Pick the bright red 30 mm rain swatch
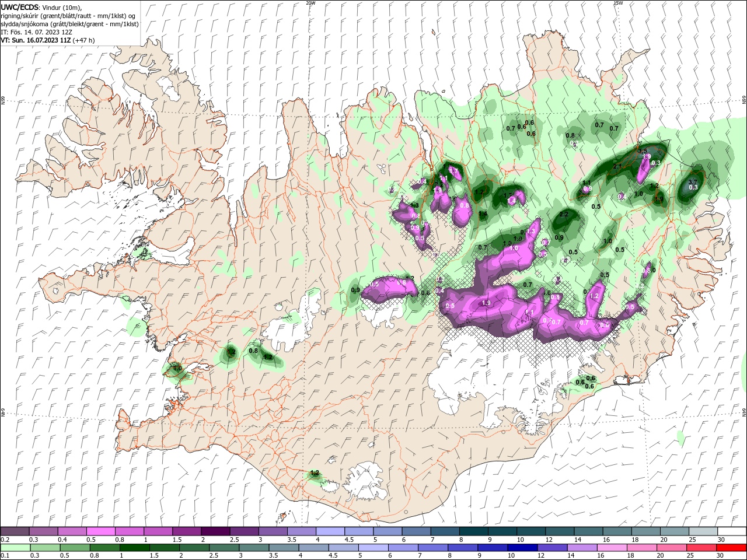Image resolution: width=747 pixels, height=560 pixels. (732, 548)
